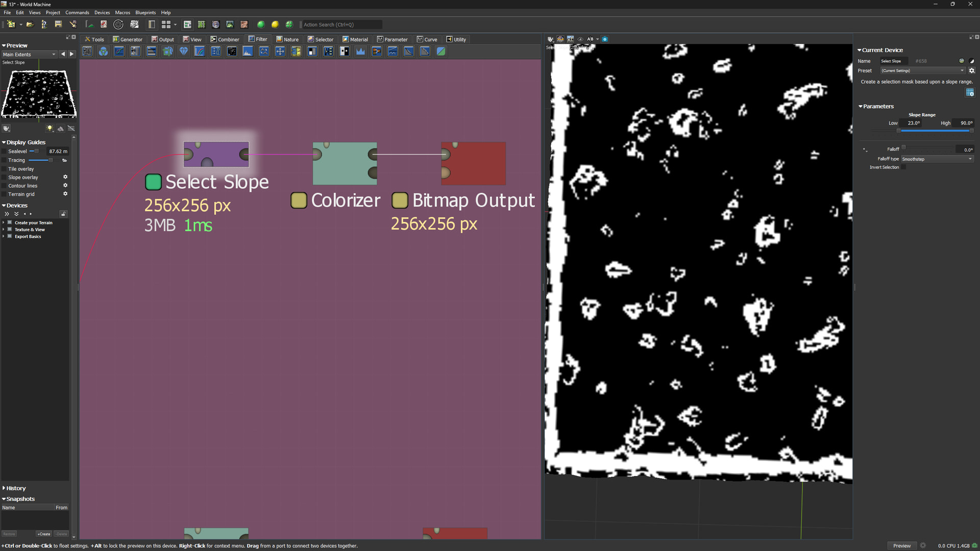Image resolution: width=980 pixels, height=551 pixels.
Task: Check the Invert Selection box
Action: [x=903, y=167]
